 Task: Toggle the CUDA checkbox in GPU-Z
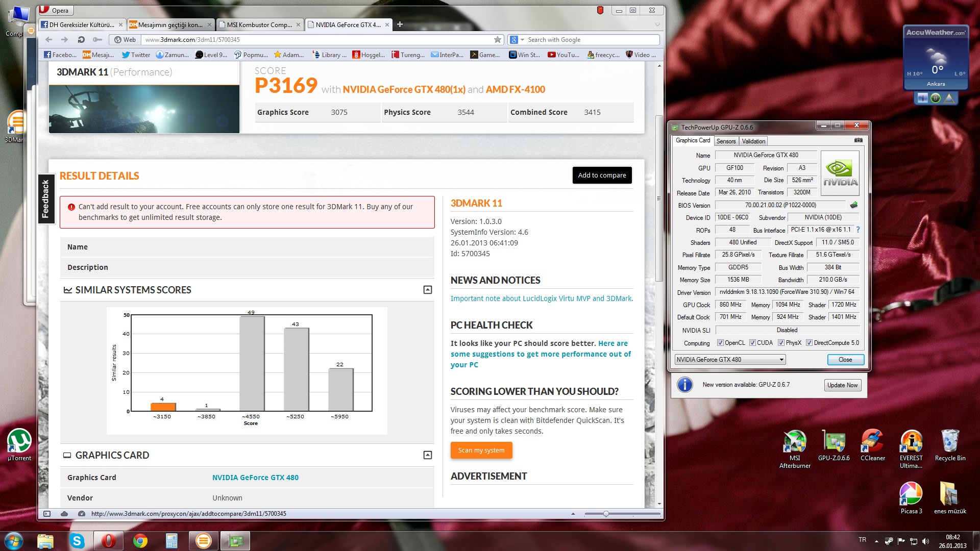click(752, 343)
